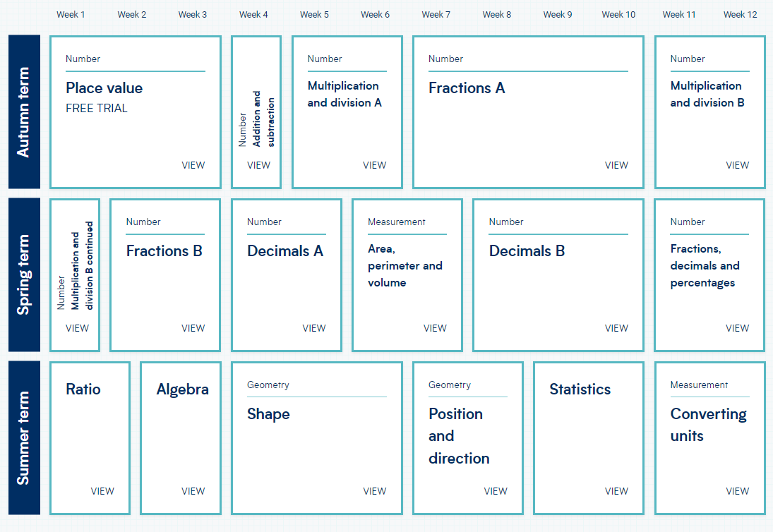
Task: Select the Autumn term label
Action: pos(24,111)
